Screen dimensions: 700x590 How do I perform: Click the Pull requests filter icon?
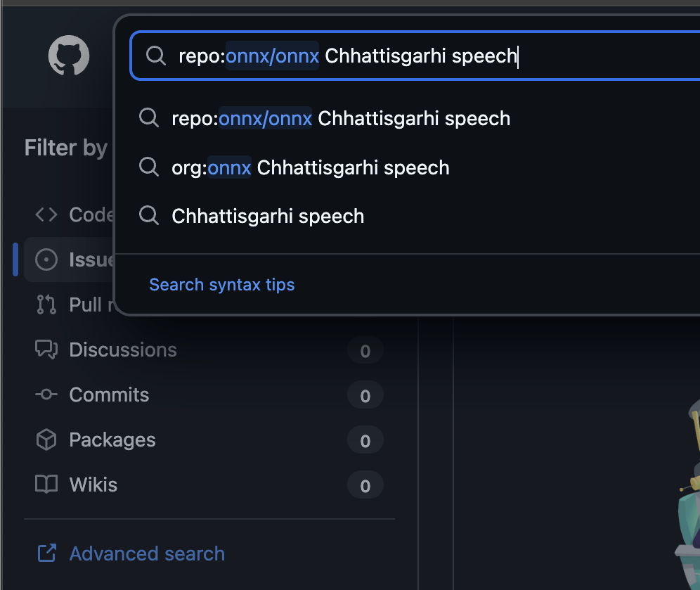coord(46,304)
